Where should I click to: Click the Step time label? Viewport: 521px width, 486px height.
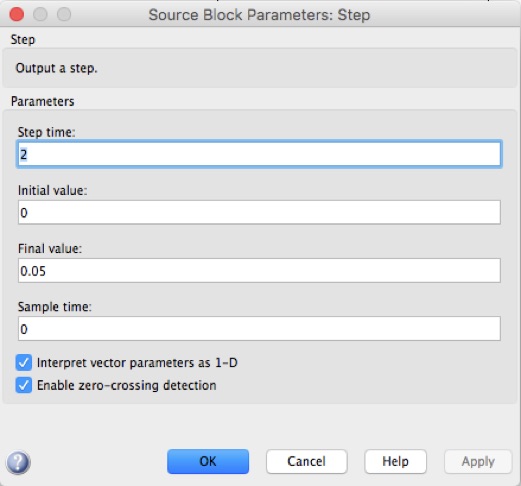pyautogui.click(x=46, y=132)
